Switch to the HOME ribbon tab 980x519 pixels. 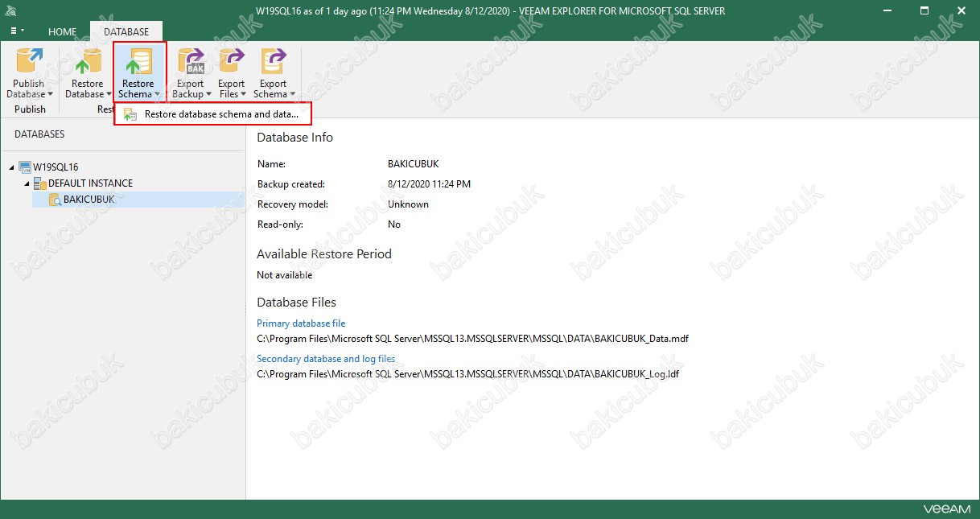tap(63, 32)
